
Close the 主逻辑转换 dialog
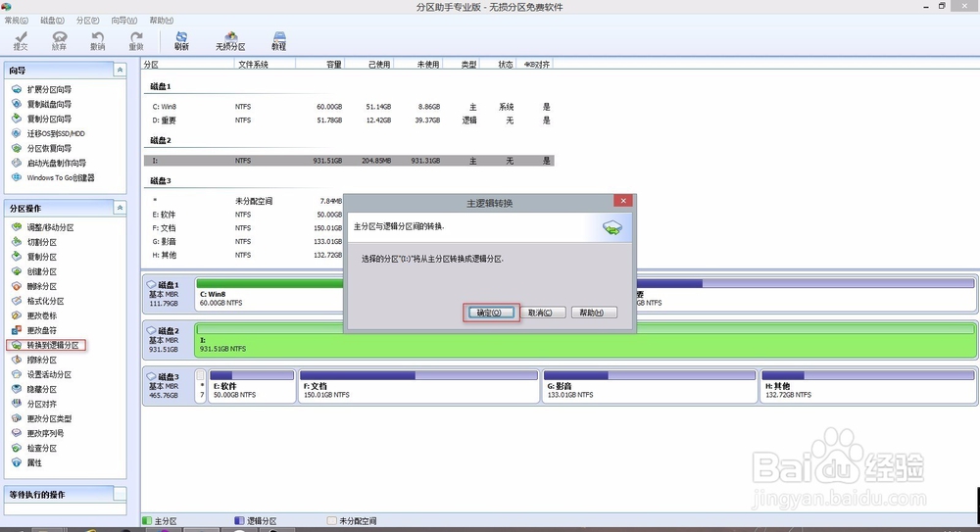click(623, 201)
